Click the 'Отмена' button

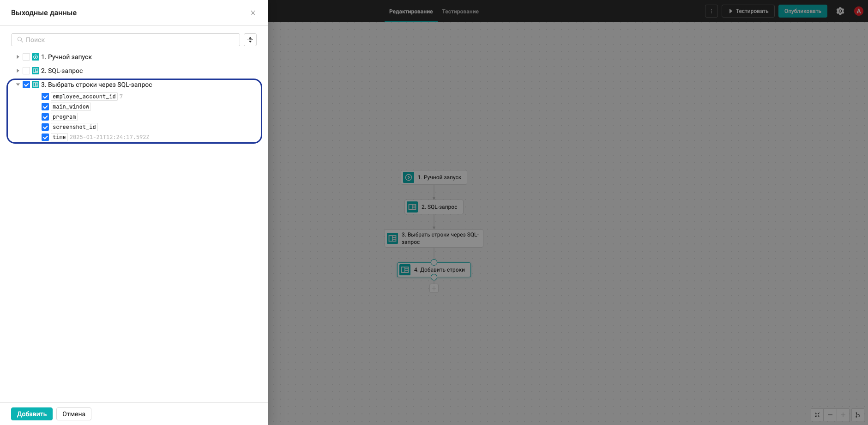74,414
